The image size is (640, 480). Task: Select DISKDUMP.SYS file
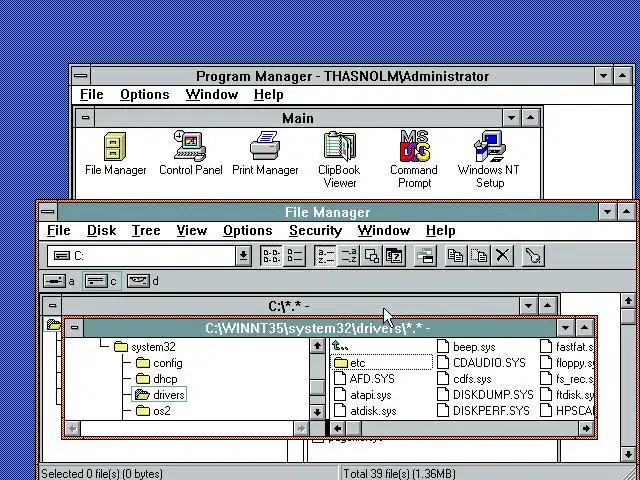(485, 395)
